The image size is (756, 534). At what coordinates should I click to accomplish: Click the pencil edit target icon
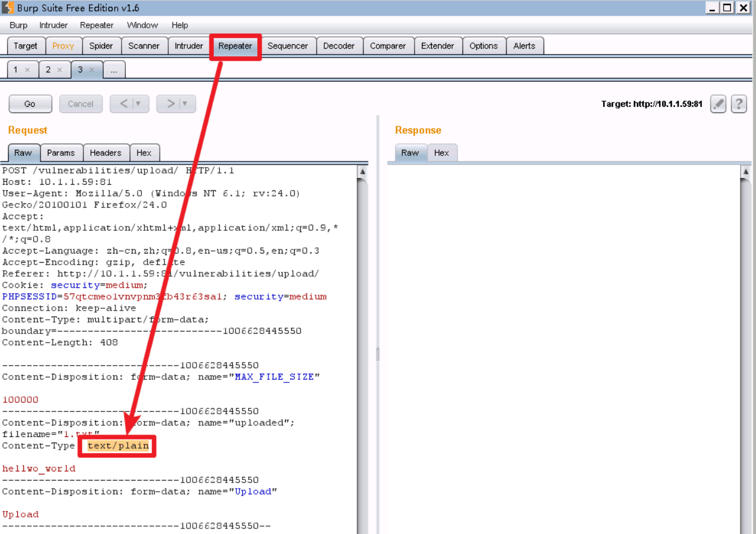pyautogui.click(x=718, y=104)
